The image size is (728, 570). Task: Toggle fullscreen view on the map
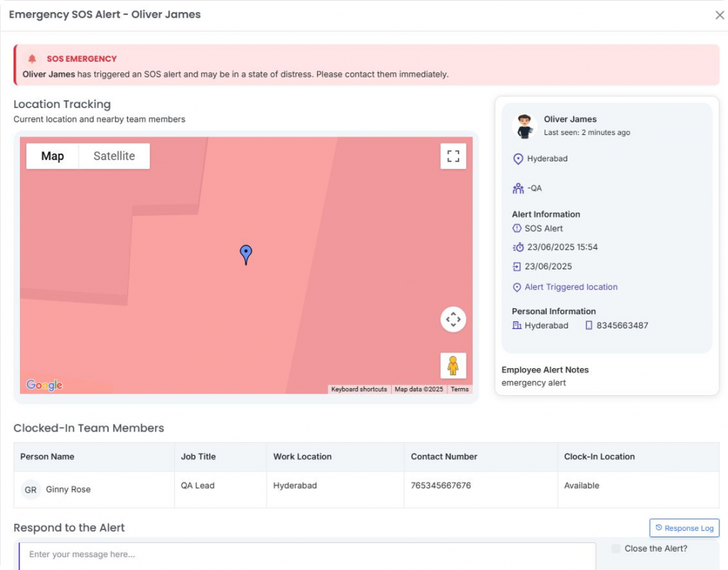click(453, 156)
